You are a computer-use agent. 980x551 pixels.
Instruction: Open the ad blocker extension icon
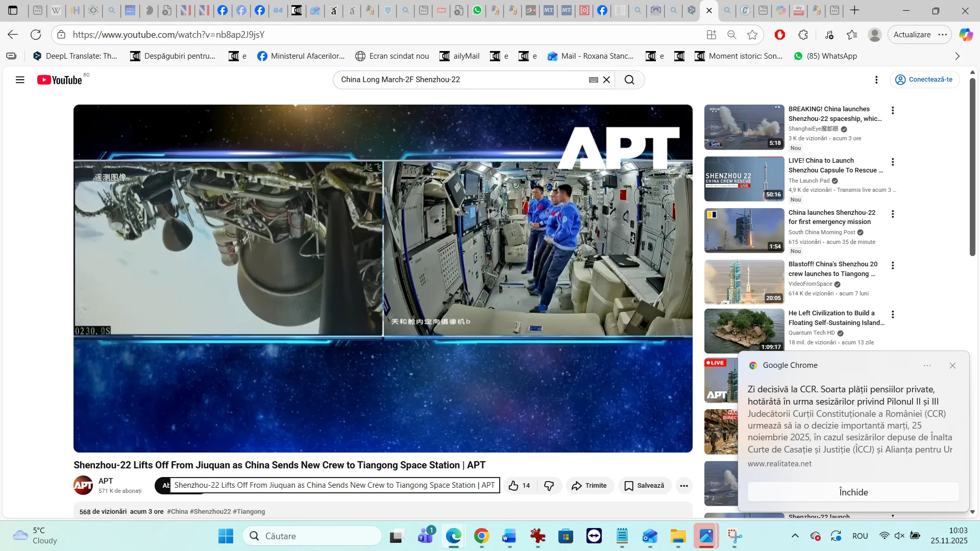(779, 34)
